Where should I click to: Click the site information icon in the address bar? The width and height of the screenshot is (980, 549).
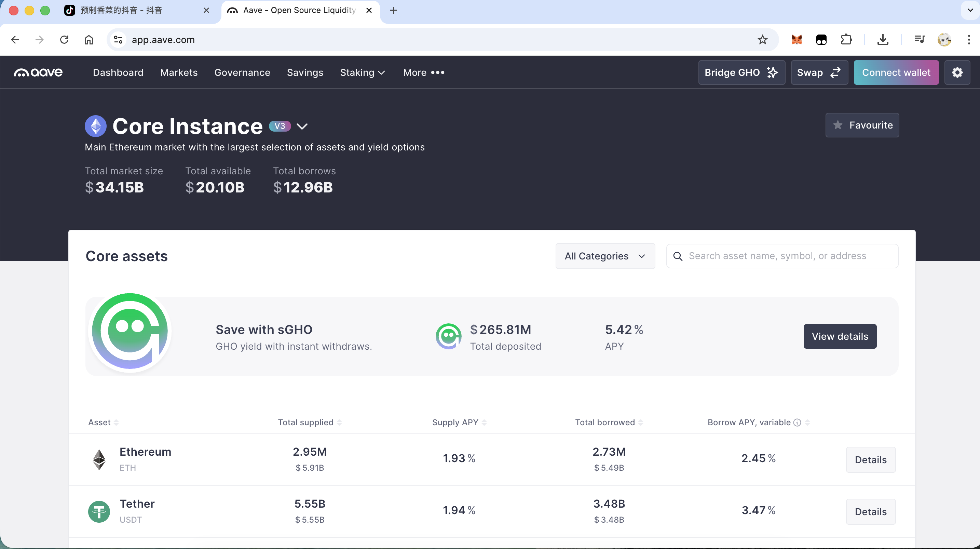coord(118,40)
